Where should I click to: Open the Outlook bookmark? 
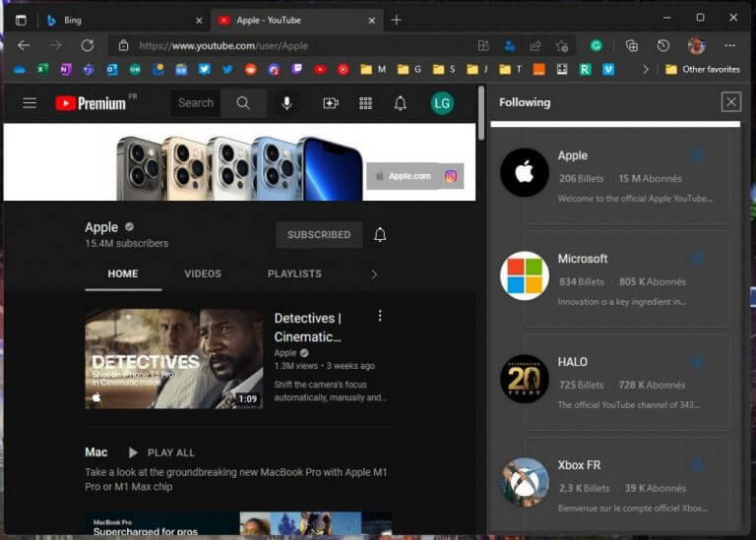(112, 70)
